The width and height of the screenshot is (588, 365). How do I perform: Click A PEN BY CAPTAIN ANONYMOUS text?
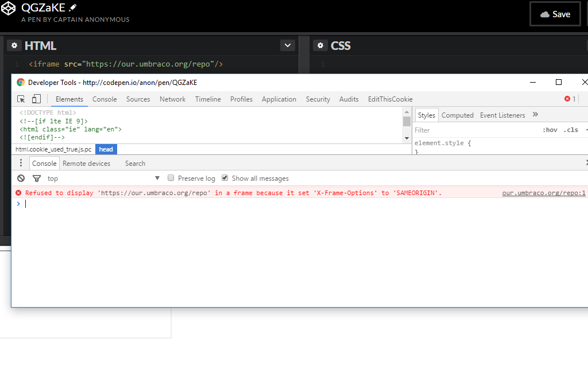point(75,20)
